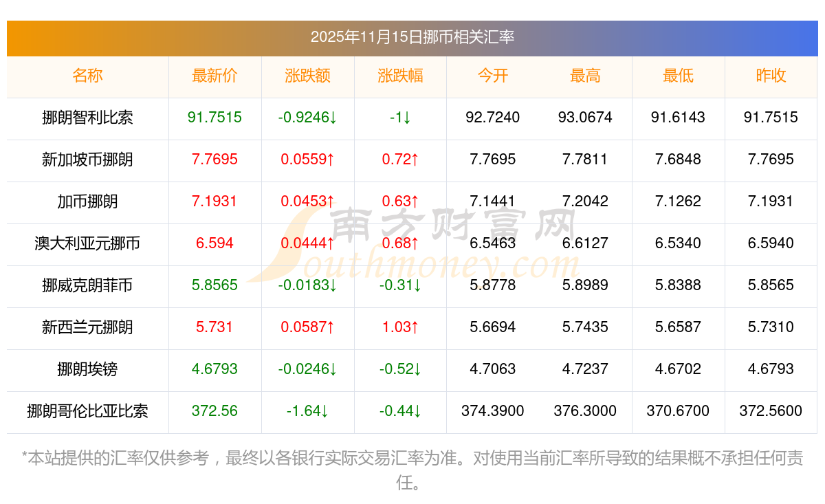Open the 挪朗智利比索 row name
Viewport: 825px width, 504px height.
coord(87,118)
